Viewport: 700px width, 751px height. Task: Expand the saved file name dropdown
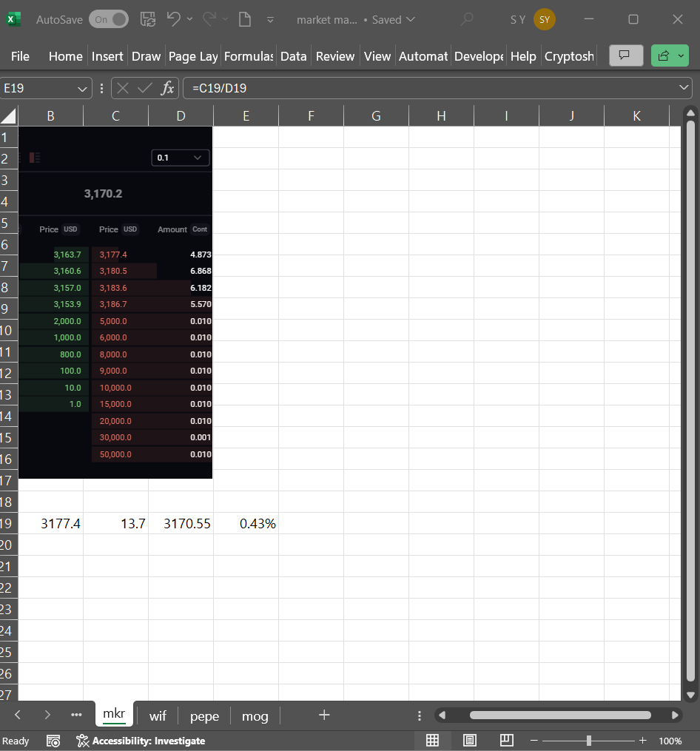pos(411,20)
